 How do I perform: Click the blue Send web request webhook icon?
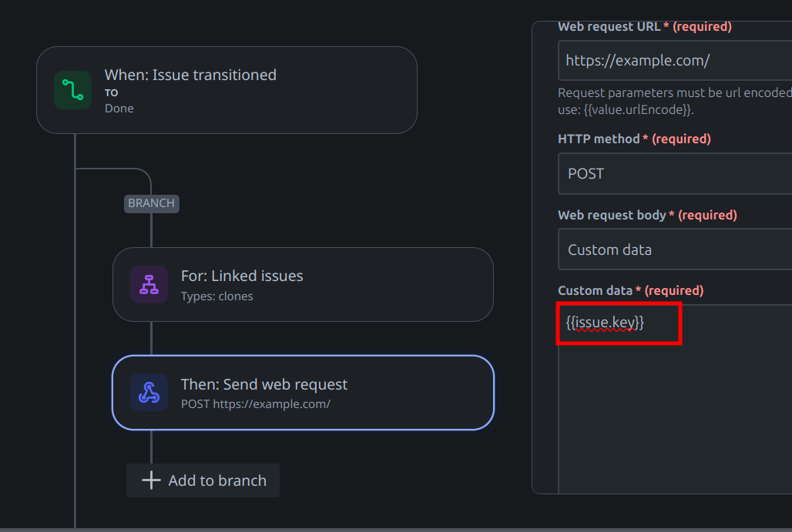point(149,392)
